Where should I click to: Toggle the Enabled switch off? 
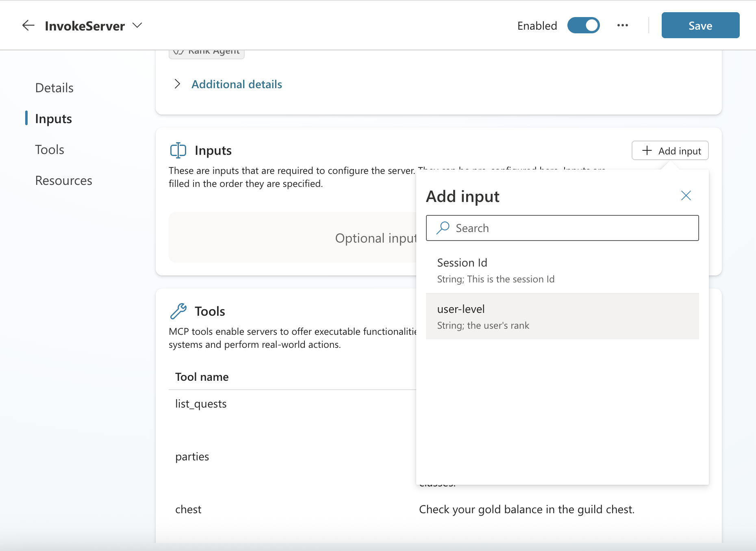click(583, 26)
